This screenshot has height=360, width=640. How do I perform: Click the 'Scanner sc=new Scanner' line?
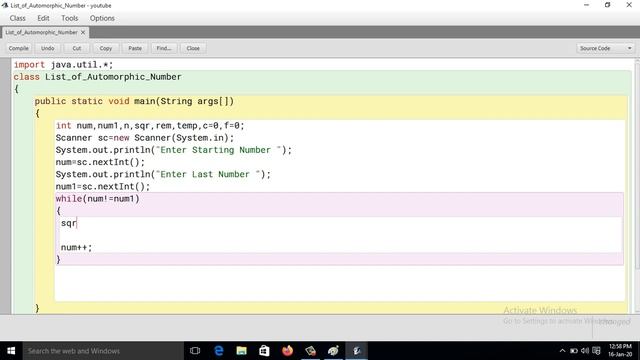[145, 138]
